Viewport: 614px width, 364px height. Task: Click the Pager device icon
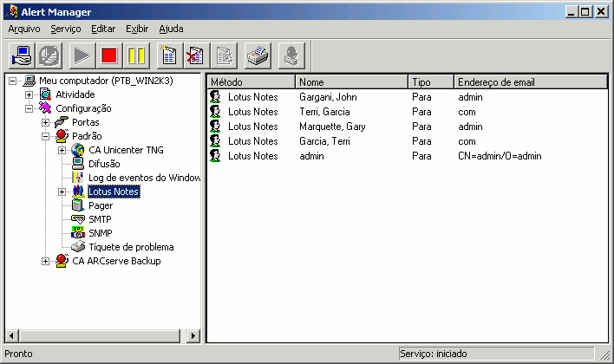[x=78, y=205]
